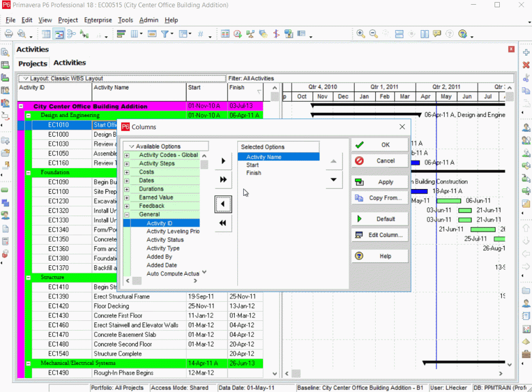This screenshot has height=392, width=532.
Task: Click the Filter funnel toolbar icon
Action: click(165, 34)
